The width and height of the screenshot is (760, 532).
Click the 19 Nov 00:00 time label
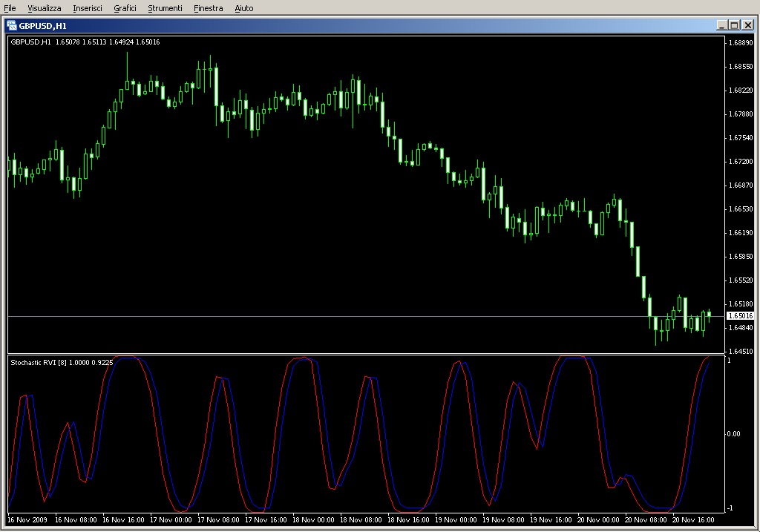(456, 520)
